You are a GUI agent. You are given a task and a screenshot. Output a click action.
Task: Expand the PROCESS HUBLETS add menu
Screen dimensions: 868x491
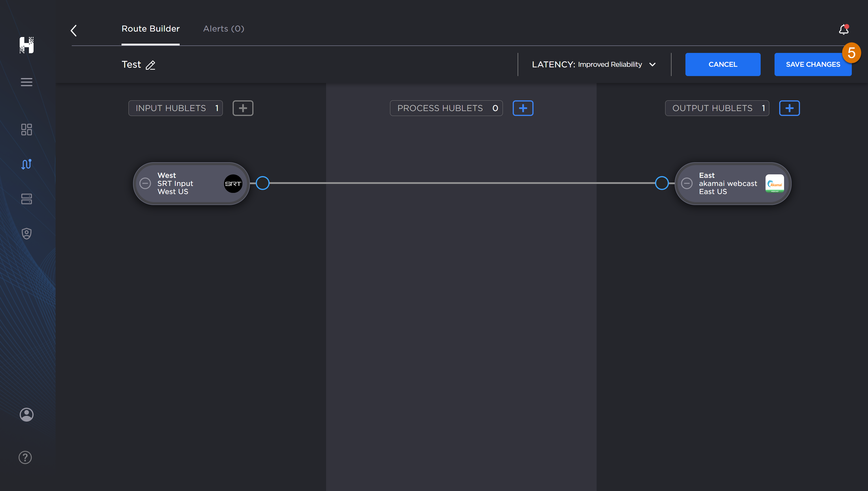tap(523, 108)
